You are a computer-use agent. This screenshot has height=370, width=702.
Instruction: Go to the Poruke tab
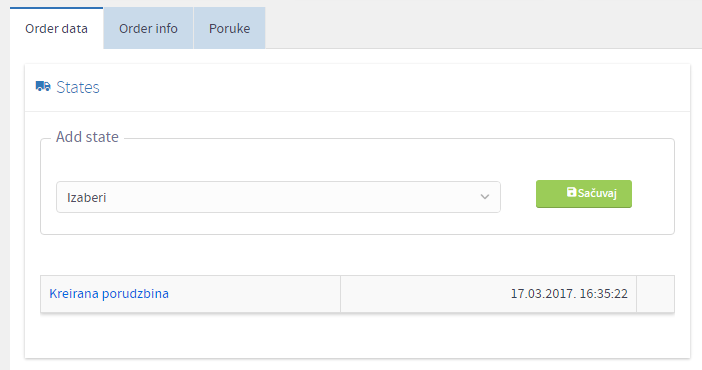(x=229, y=28)
